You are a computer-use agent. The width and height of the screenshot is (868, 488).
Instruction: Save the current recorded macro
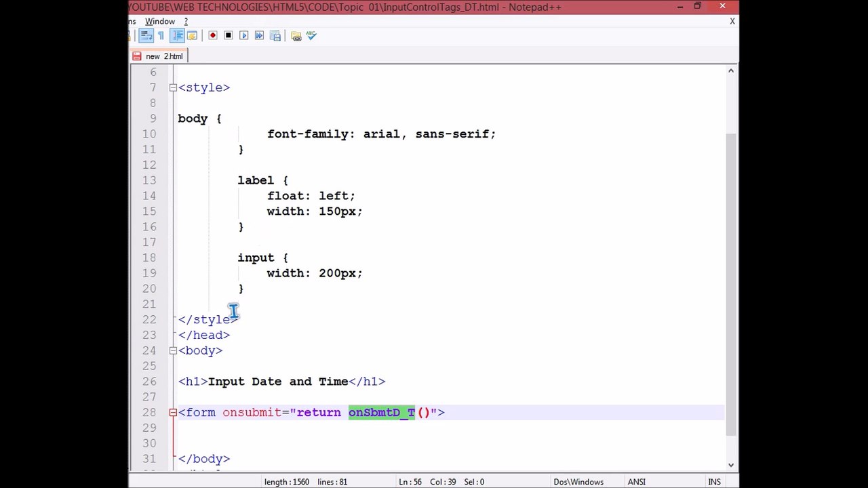(275, 35)
